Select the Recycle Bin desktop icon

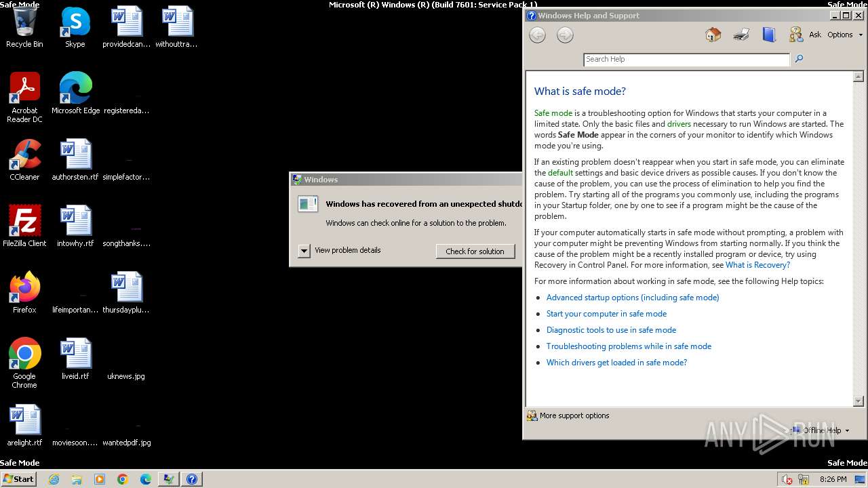point(24,28)
